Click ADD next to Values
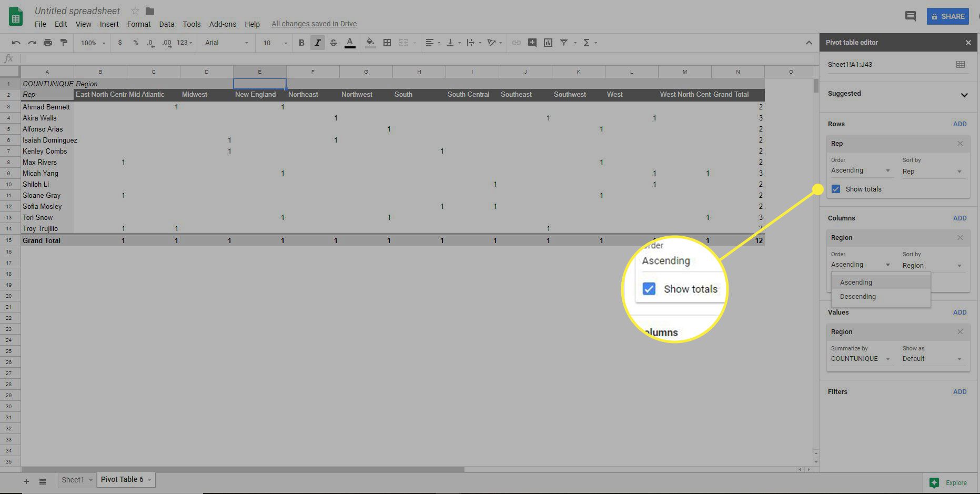980x494 pixels. (x=959, y=312)
